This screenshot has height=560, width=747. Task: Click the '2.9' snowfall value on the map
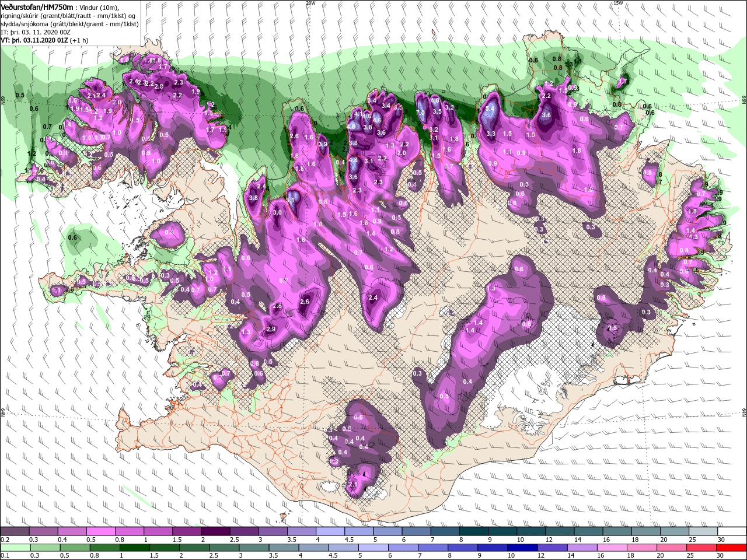click(x=270, y=329)
